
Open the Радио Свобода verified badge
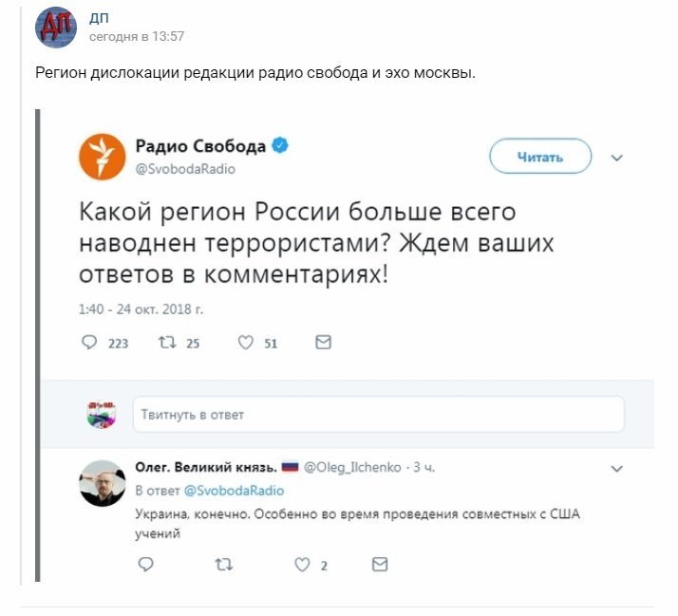click(x=280, y=145)
